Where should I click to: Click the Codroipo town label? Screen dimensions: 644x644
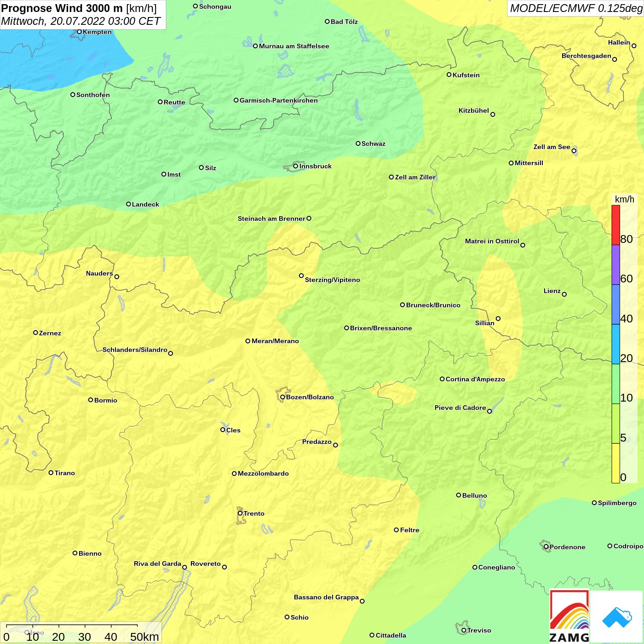click(x=628, y=546)
